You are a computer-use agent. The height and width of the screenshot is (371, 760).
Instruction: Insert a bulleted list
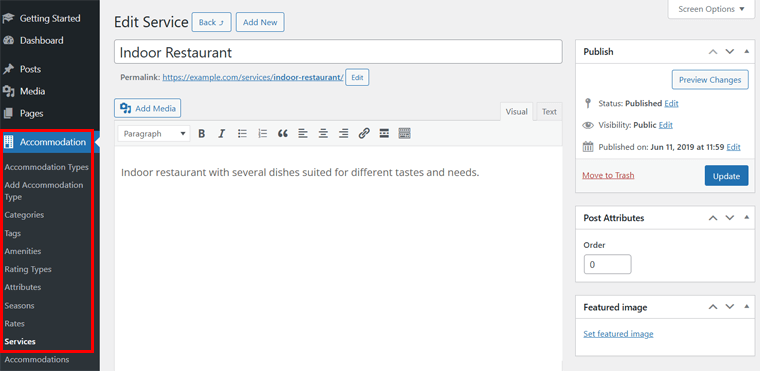coord(242,134)
